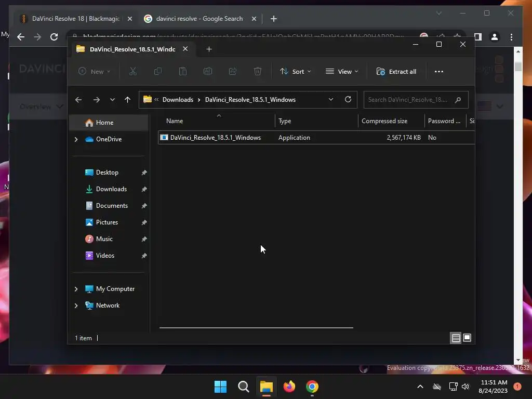
Task: Click Chrome reload page button
Action: (x=54, y=37)
